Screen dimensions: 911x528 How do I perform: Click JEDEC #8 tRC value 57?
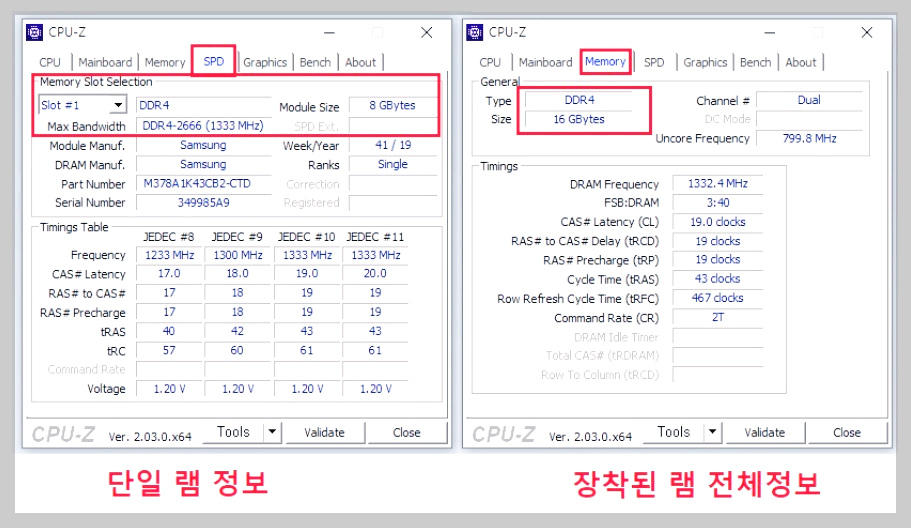(170, 350)
